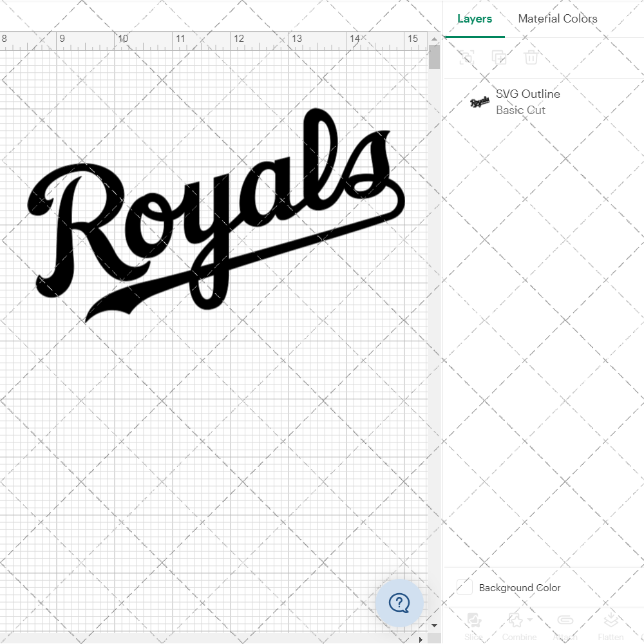This screenshot has width=644, height=644.
Task: Click the Basic Cut operation label
Action: (x=520, y=110)
